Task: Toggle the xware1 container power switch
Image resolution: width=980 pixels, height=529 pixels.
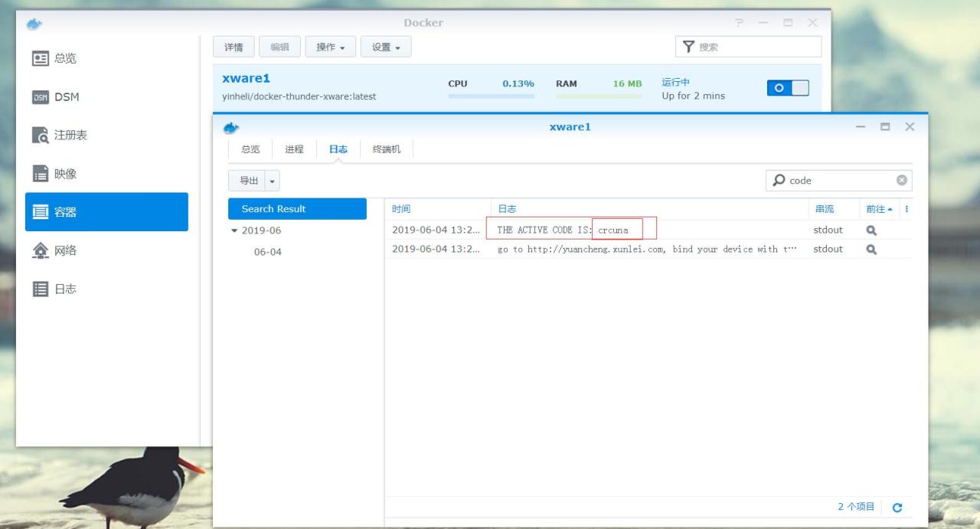Action: [788, 88]
